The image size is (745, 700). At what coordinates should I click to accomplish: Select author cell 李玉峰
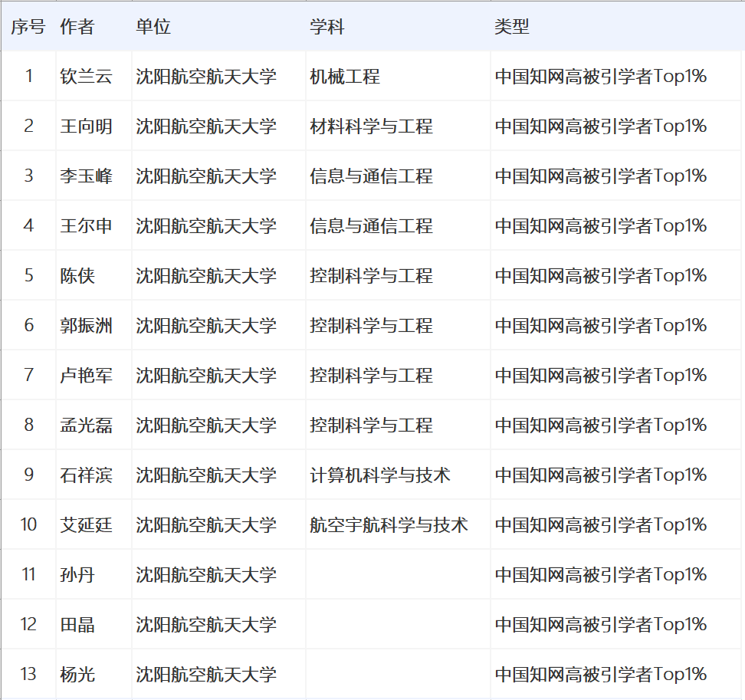(x=86, y=176)
